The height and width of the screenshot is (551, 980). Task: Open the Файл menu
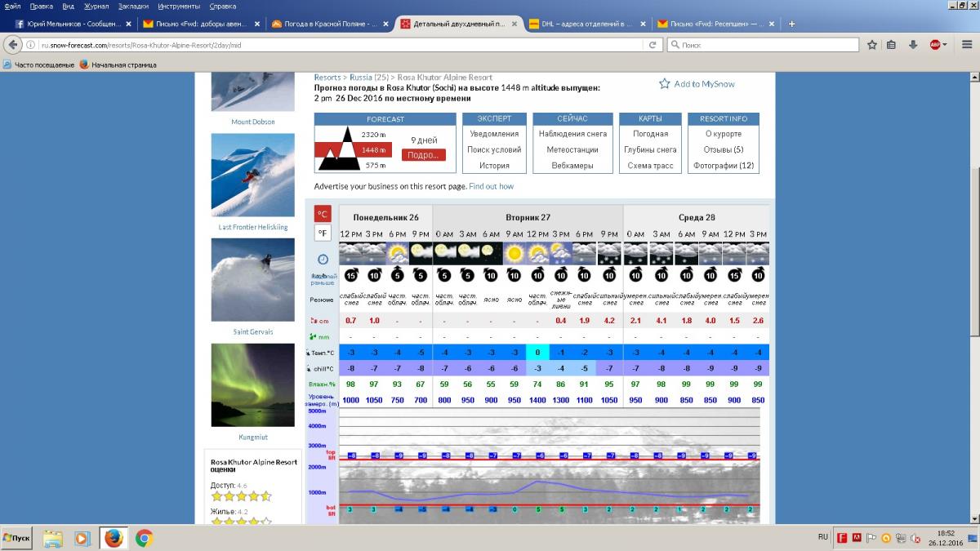point(12,6)
